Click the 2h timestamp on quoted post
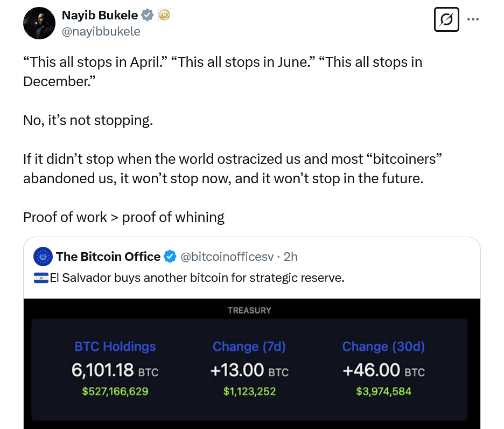The image size is (504, 429). 290,257
